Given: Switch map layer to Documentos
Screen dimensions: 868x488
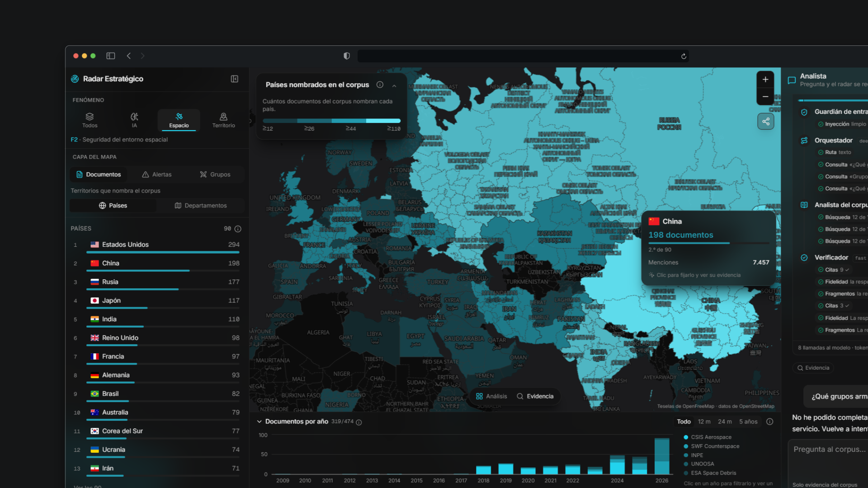Looking at the screenshot, I should [99, 174].
